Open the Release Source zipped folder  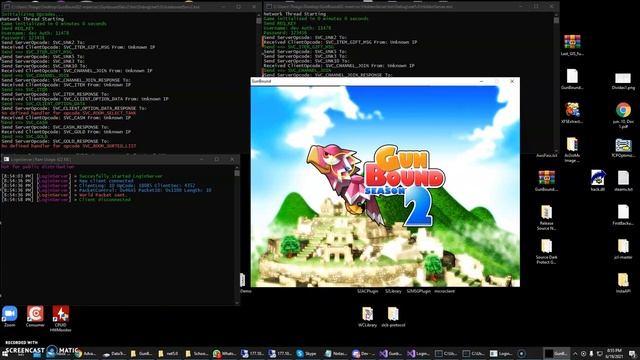547,218
